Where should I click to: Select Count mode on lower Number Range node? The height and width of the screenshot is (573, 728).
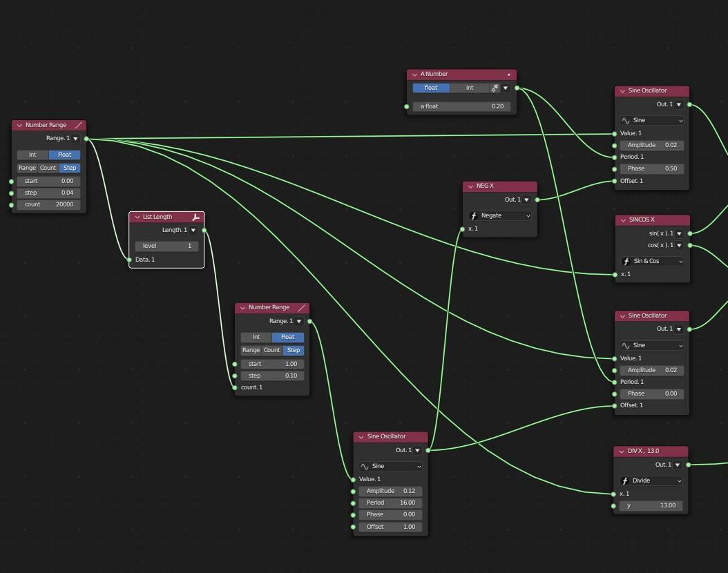click(272, 350)
